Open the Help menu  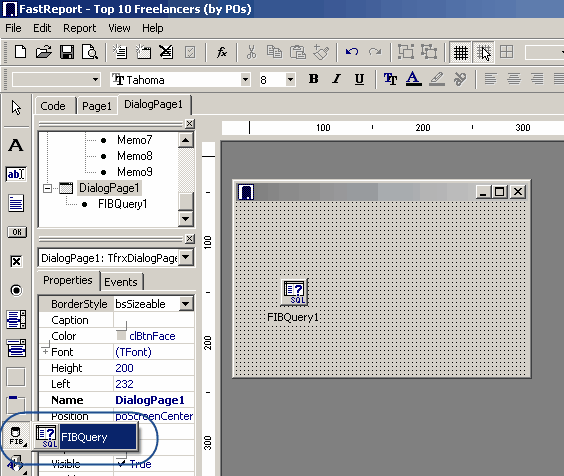click(x=153, y=28)
